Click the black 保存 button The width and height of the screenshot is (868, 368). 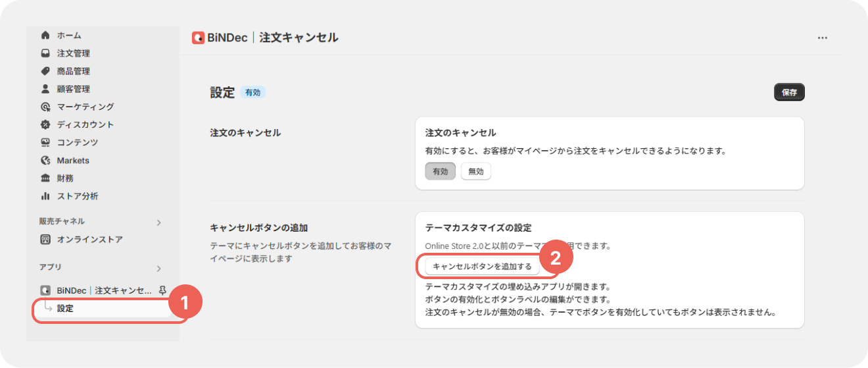pyautogui.click(x=789, y=93)
